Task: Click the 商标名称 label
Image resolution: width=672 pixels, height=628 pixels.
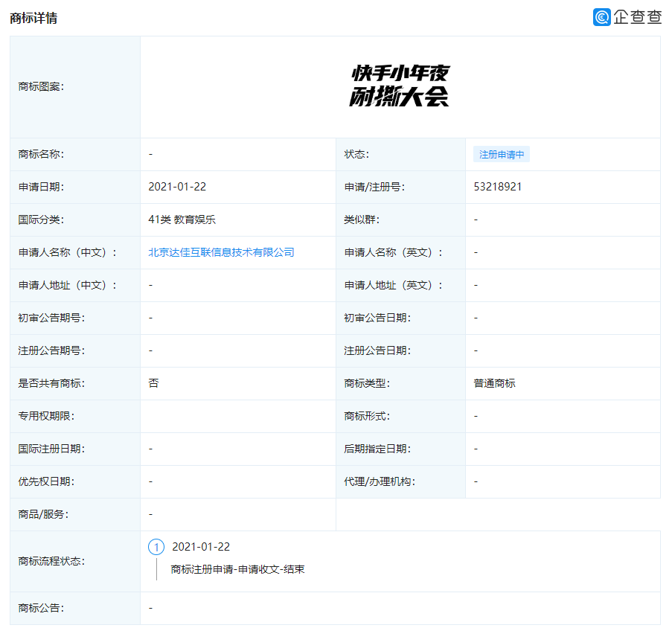Action: click(41, 154)
